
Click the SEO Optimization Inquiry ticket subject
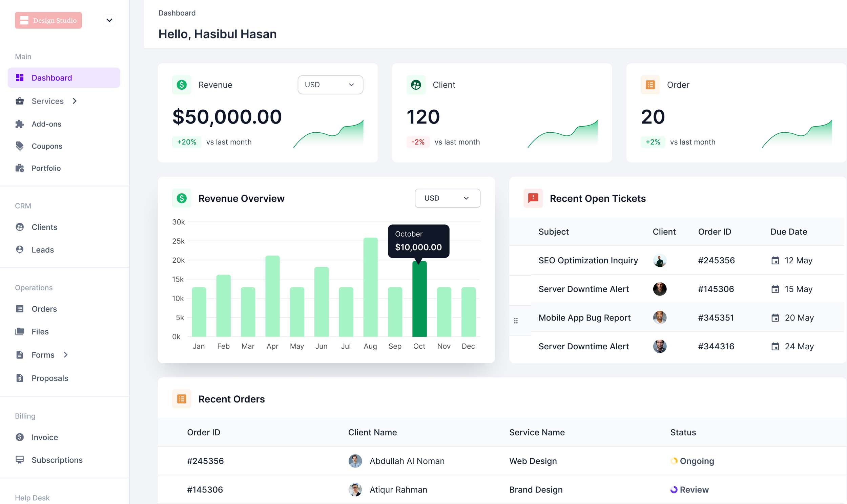click(x=588, y=261)
